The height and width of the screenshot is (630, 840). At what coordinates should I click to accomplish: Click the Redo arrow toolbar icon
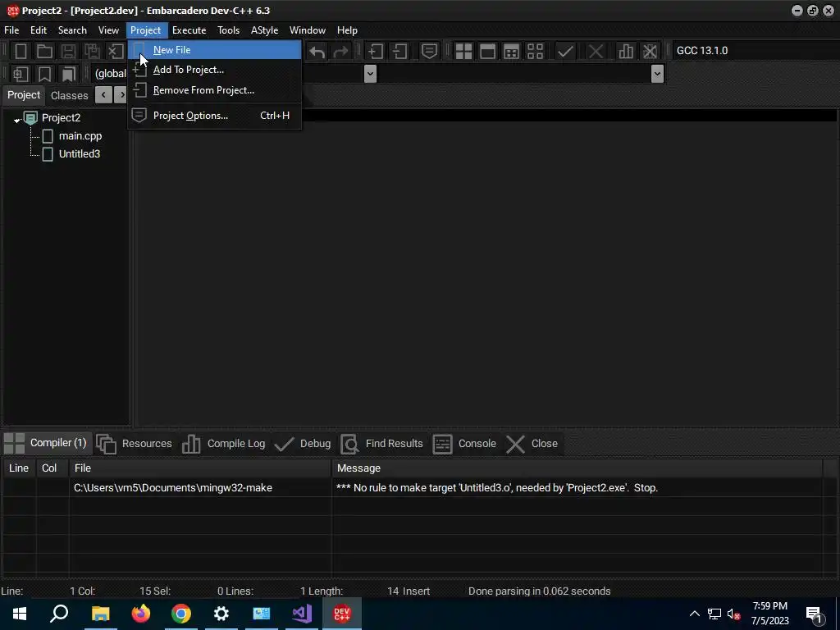(x=340, y=52)
